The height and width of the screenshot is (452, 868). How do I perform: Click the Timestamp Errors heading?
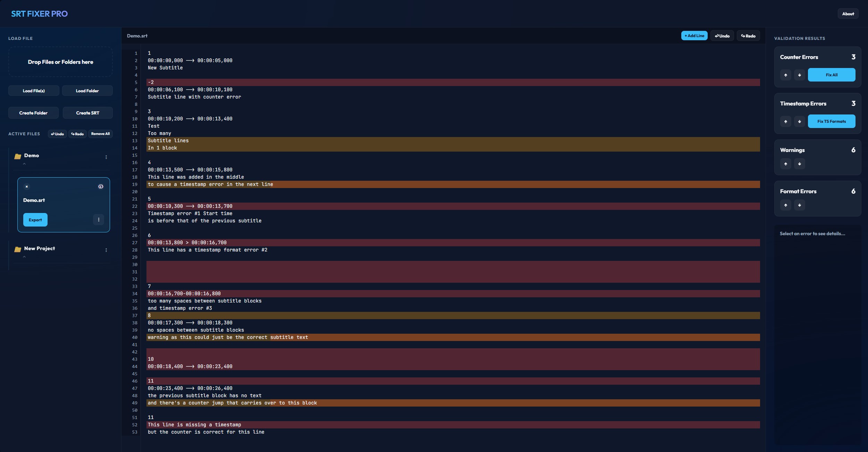803,104
